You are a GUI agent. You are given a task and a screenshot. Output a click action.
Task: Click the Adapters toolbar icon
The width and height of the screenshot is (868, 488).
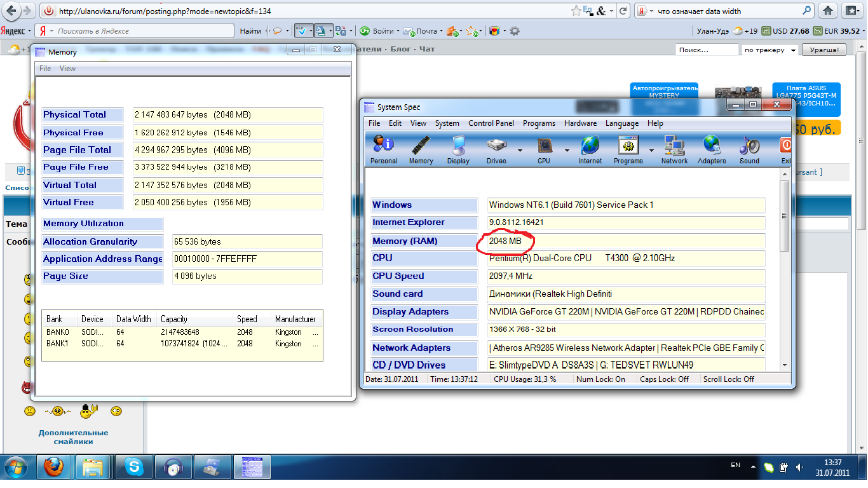(x=712, y=149)
